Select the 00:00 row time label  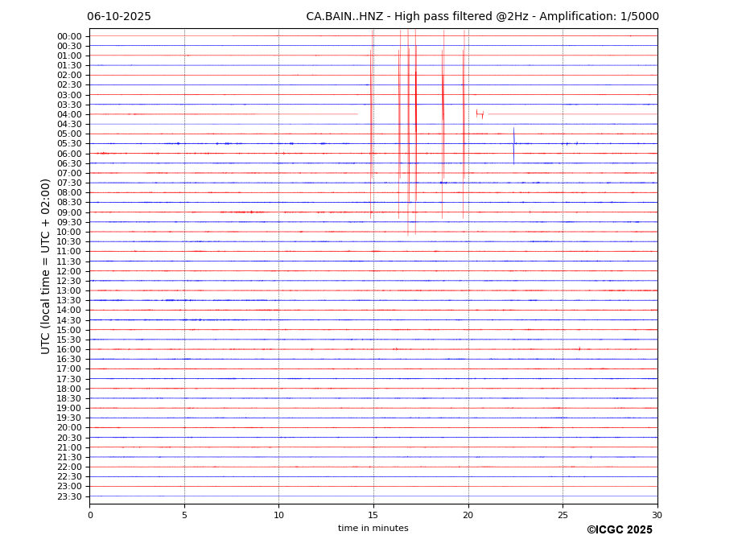pyautogui.click(x=69, y=36)
